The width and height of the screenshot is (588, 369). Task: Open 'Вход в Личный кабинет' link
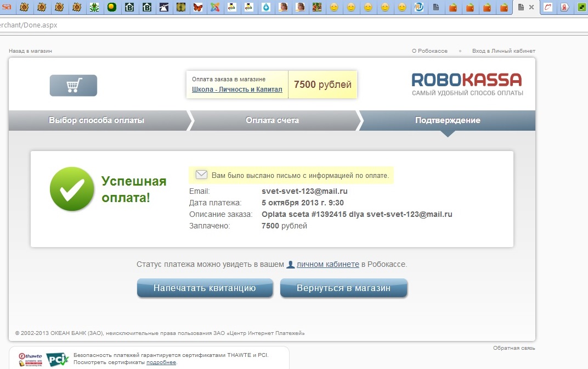pos(504,51)
